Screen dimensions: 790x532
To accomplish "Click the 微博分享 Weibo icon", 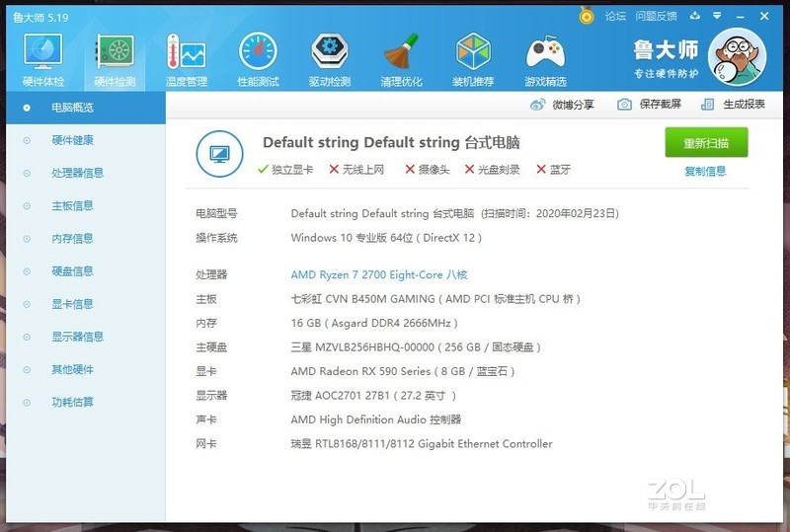I will coord(537,105).
